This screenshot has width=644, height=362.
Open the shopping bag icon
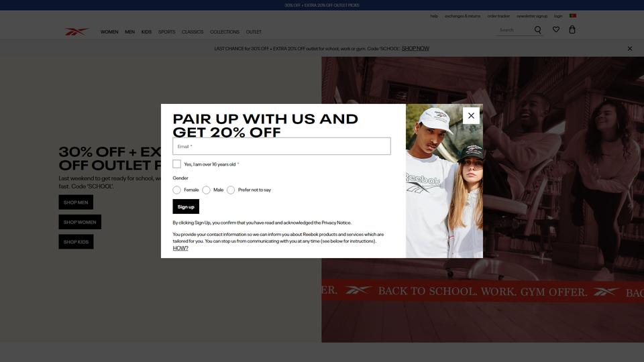(x=572, y=29)
